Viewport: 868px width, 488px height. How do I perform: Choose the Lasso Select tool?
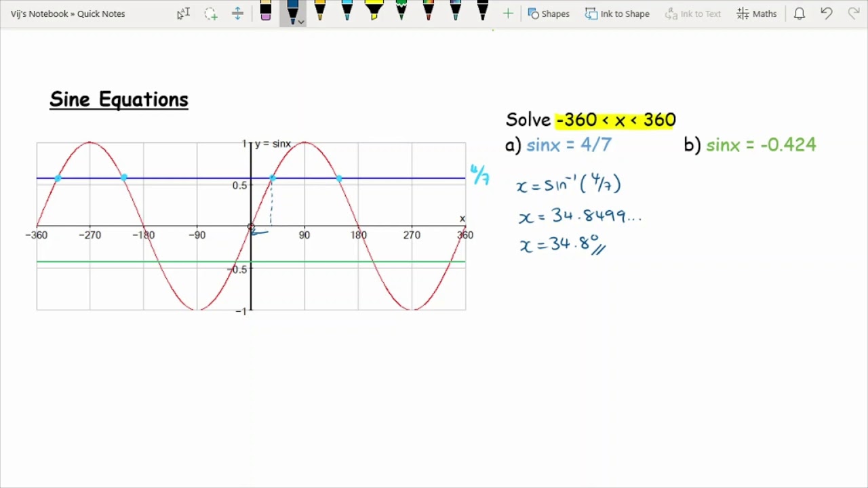click(211, 14)
